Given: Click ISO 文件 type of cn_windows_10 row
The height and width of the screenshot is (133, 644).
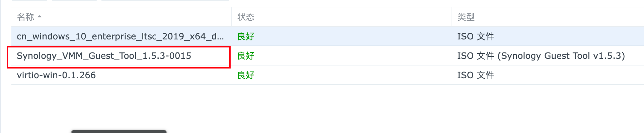Looking at the screenshot, I should point(476,36).
